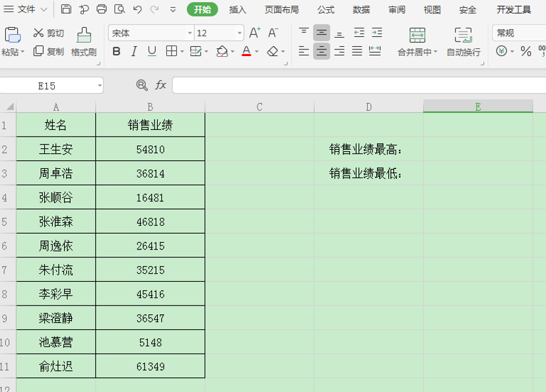The height and width of the screenshot is (392, 546).
Task: Click the italic formatting icon
Action: click(133, 49)
